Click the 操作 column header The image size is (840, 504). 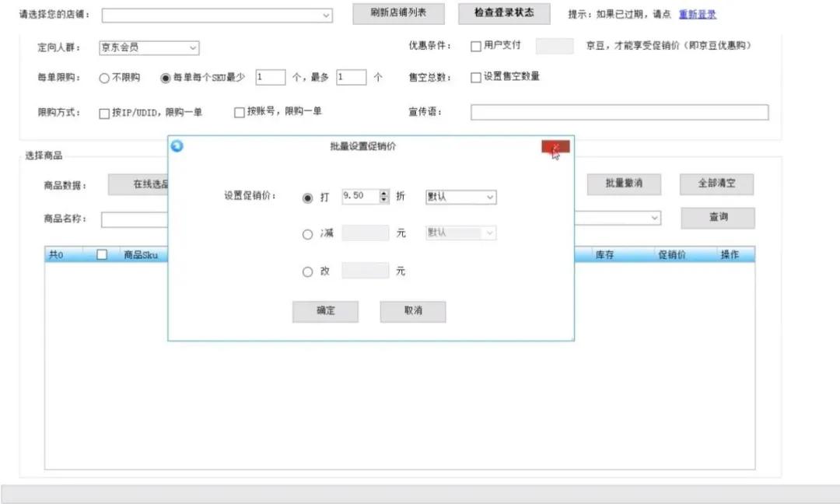click(x=730, y=255)
